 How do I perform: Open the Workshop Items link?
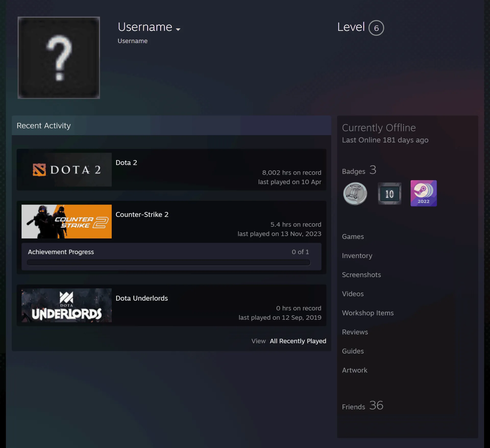tap(368, 313)
